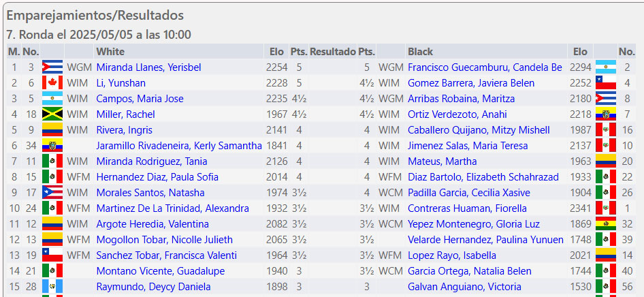The width and height of the screenshot is (644, 297).
Task: Open Galvan Anguiano, Victoria profile
Action: click(x=464, y=287)
